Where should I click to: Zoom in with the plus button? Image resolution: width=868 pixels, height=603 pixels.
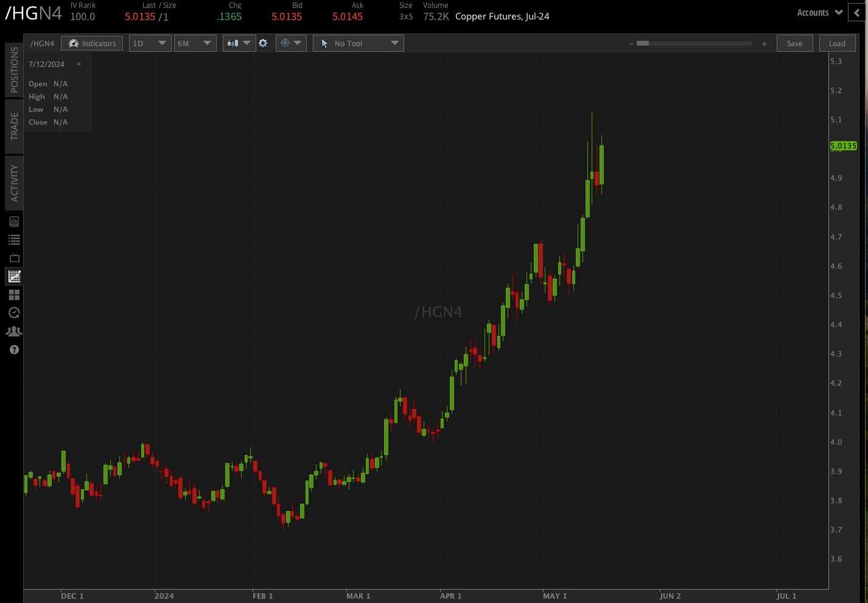[764, 44]
